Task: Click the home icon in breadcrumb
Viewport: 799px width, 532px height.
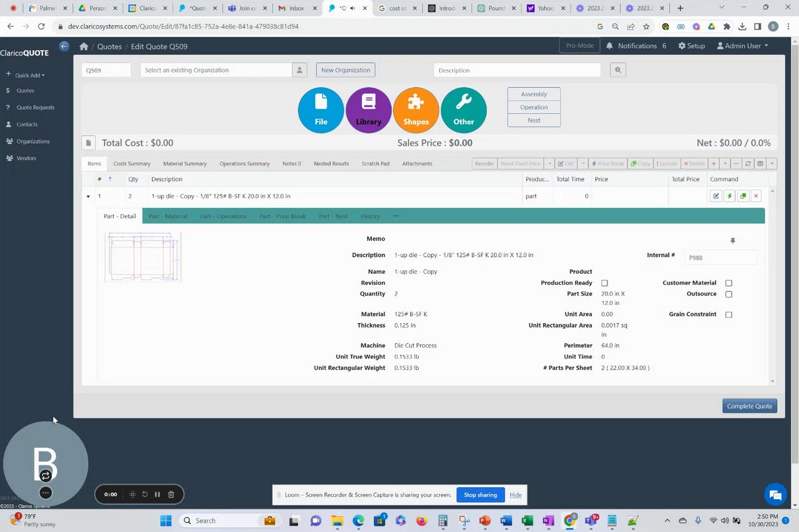Action: [x=84, y=47]
